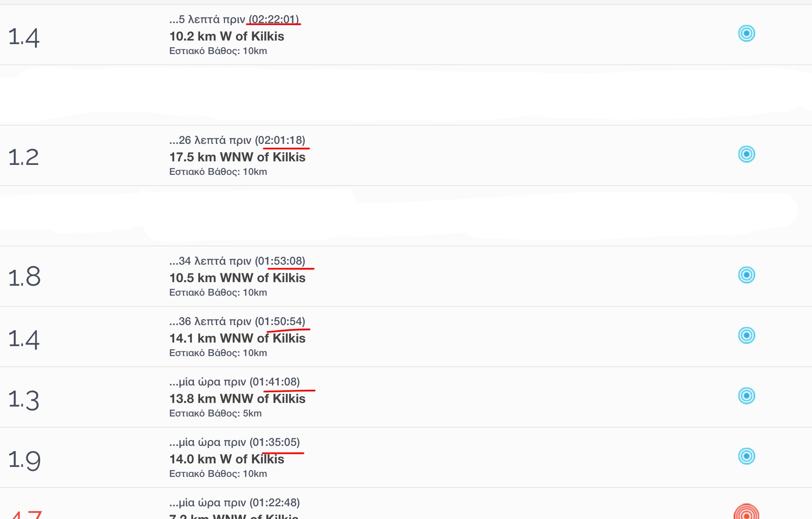
Task: Select '10.5 km WNW of Kilkis' title
Action: click(237, 278)
